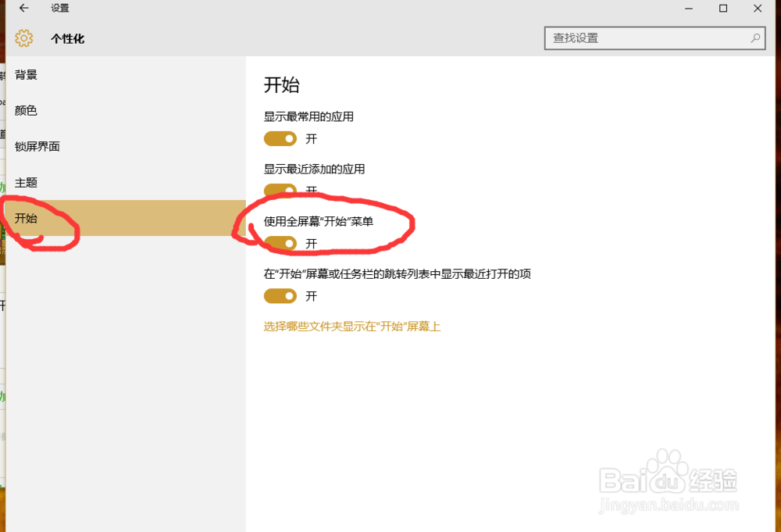Screen dimensions: 781x532
Task: Select the highlighted 开始 sidebar entry
Action: point(27,219)
